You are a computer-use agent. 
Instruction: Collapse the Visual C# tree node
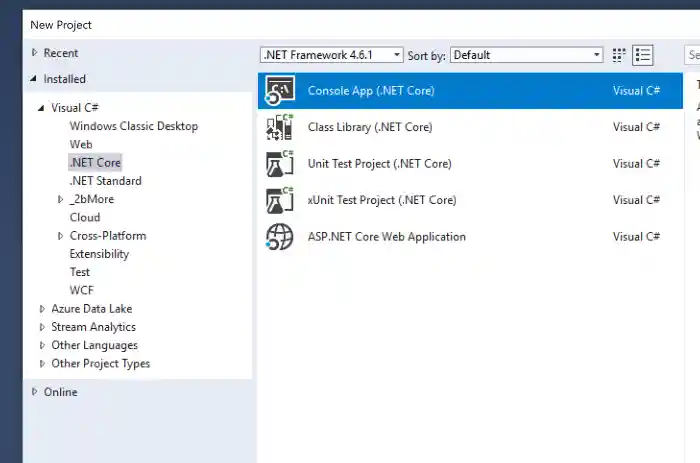pos(42,108)
